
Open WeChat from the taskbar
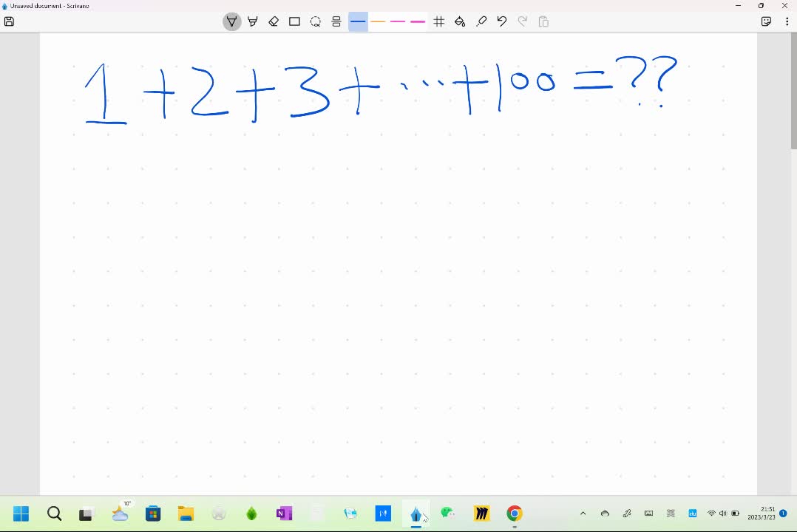(448, 514)
